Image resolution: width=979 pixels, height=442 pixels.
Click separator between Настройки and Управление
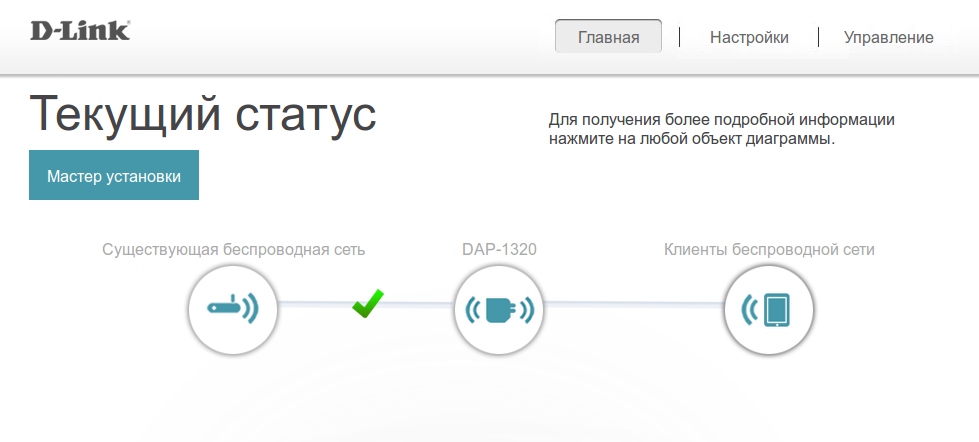[818, 37]
